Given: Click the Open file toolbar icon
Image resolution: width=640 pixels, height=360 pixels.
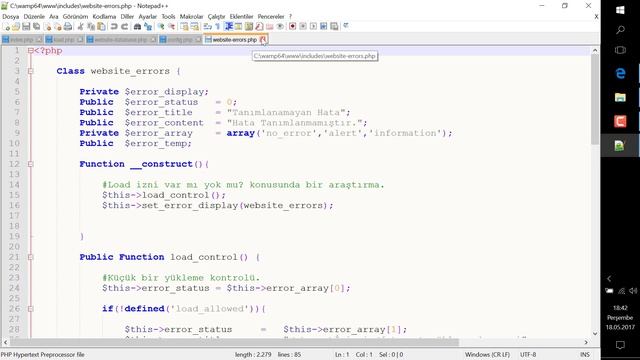Looking at the screenshot, I should (16, 27).
